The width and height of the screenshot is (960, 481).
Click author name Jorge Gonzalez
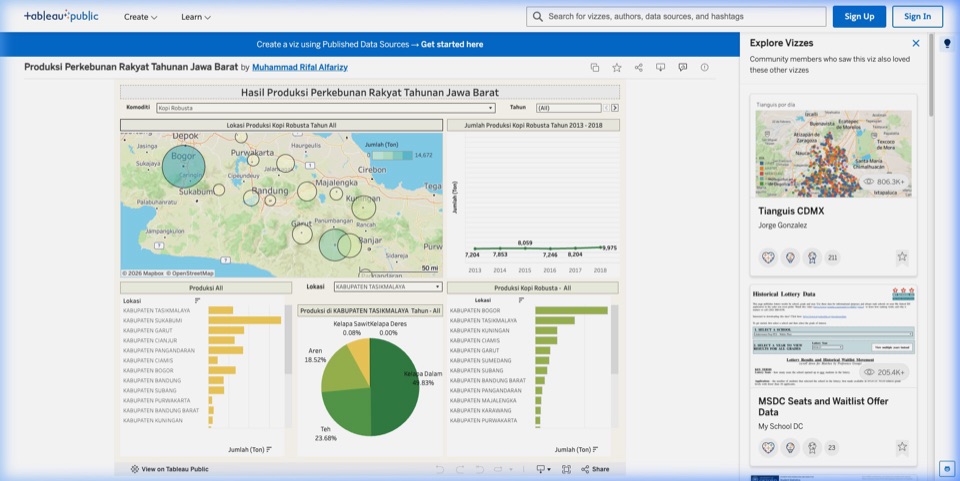tap(782, 225)
